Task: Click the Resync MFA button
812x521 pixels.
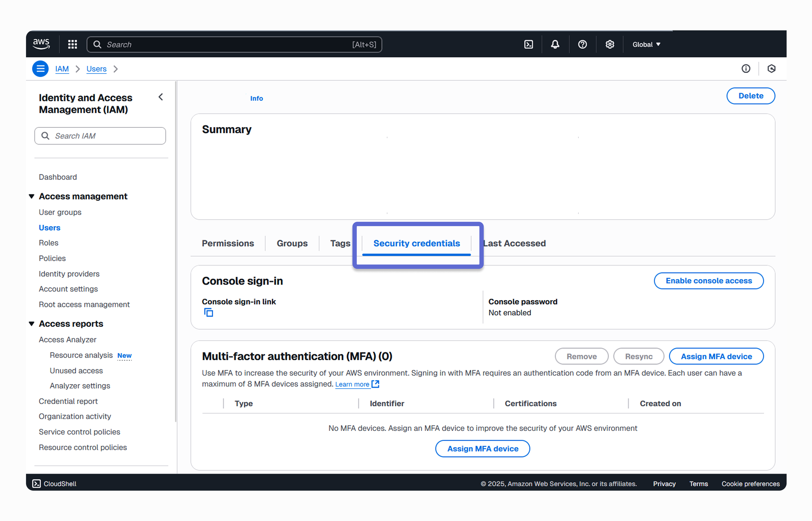Action: coord(639,356)
